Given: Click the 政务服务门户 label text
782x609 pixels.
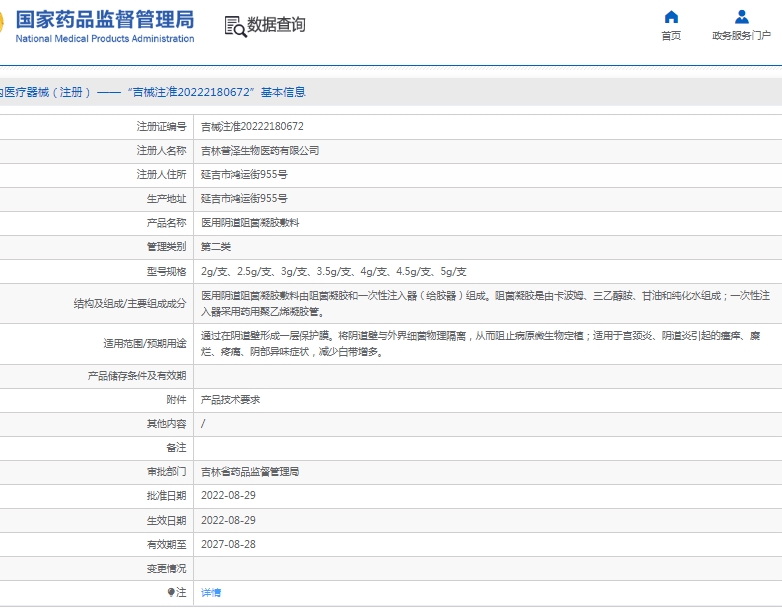Looking at the screenshot, I should (742, 35).
